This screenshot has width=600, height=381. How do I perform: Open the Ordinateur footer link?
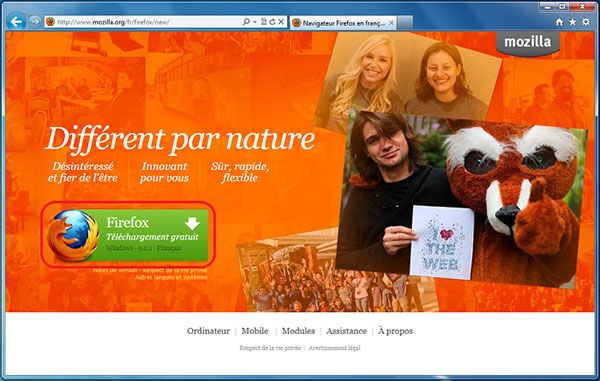pos(208,331)
